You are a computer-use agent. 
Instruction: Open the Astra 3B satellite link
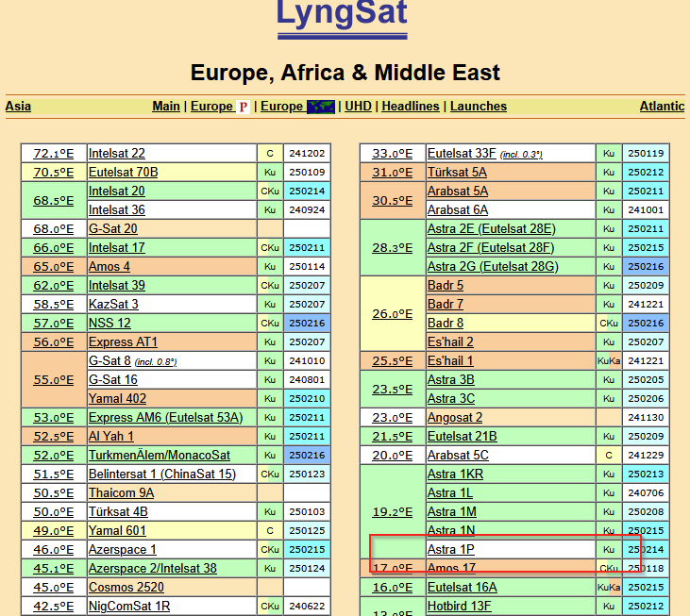click(451, 380)
